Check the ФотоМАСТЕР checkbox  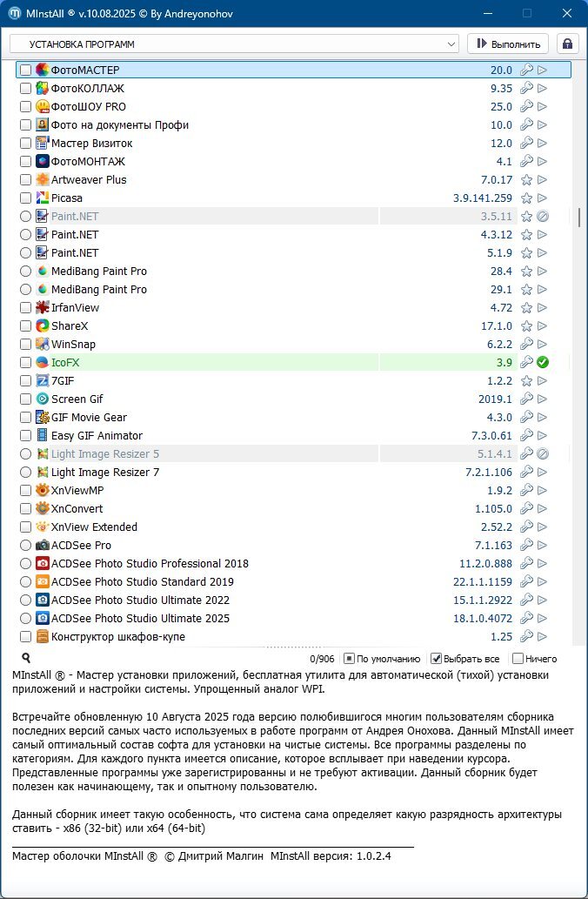click(26, 70)
